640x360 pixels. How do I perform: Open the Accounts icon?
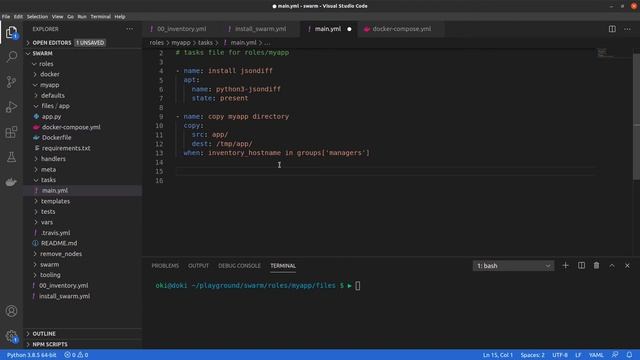point(11,311)
